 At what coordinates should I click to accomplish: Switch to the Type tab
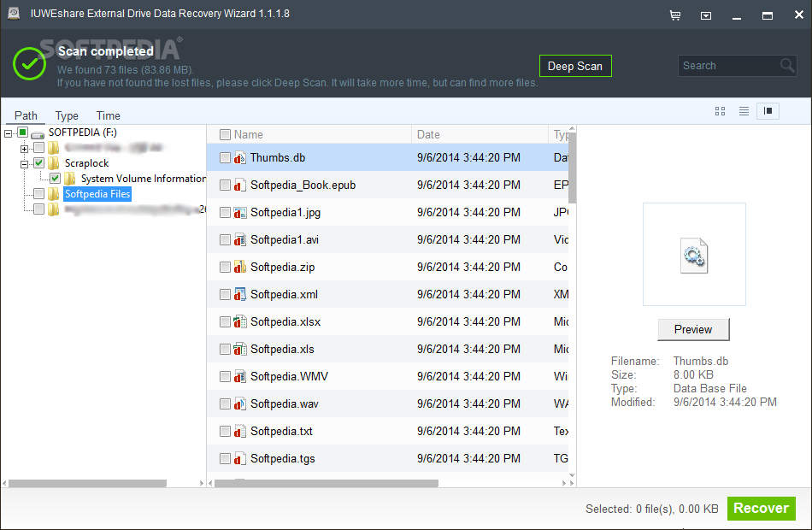point(67,115)
